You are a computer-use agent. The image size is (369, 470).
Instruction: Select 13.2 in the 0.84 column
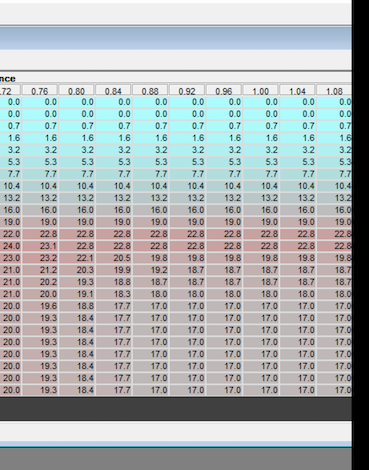(x=114, y=198)
